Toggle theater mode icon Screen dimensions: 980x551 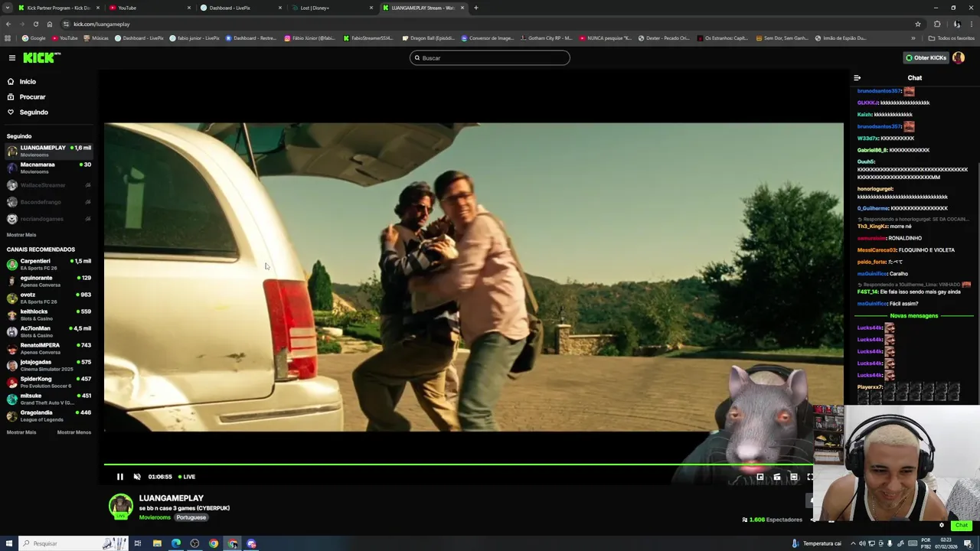tap(794, 478)
